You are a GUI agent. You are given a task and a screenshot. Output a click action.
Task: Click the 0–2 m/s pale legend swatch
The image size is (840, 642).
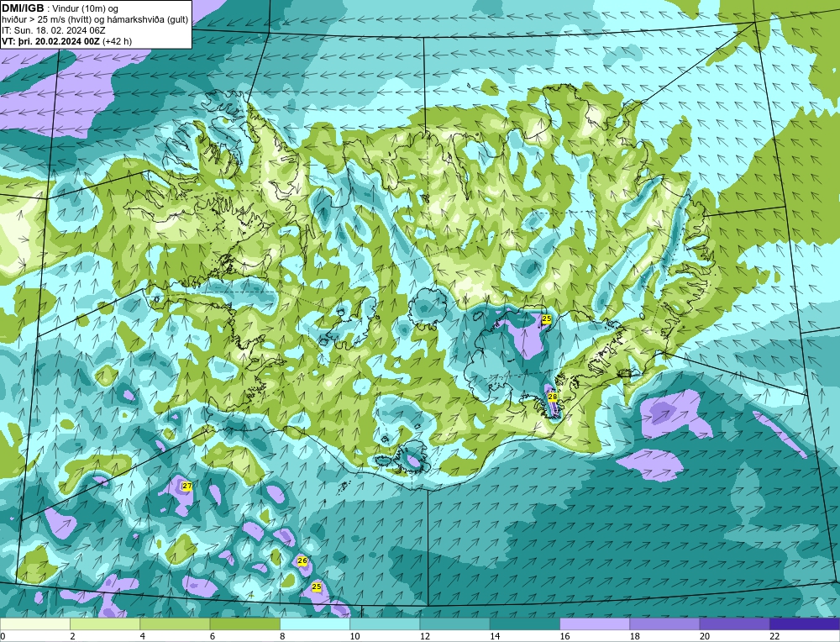(34, 624)
